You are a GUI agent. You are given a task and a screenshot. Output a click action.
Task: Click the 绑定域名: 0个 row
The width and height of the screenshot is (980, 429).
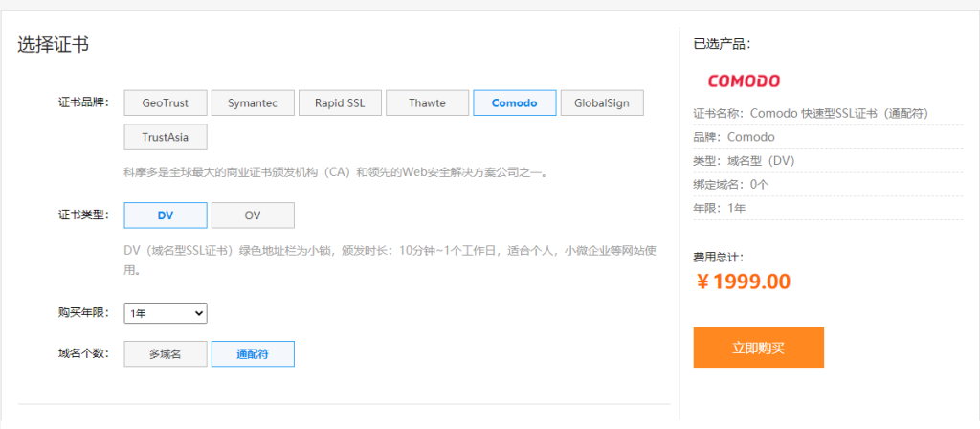[828, 185]
